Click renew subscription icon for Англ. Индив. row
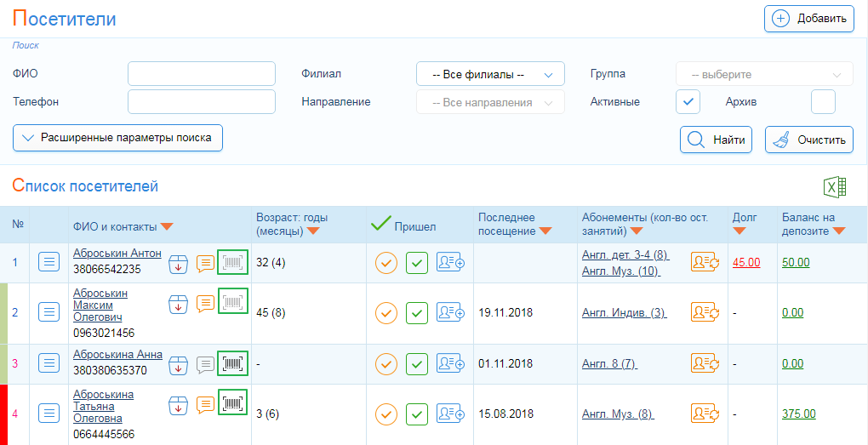 pyautogui.click(x=705, y=313)
